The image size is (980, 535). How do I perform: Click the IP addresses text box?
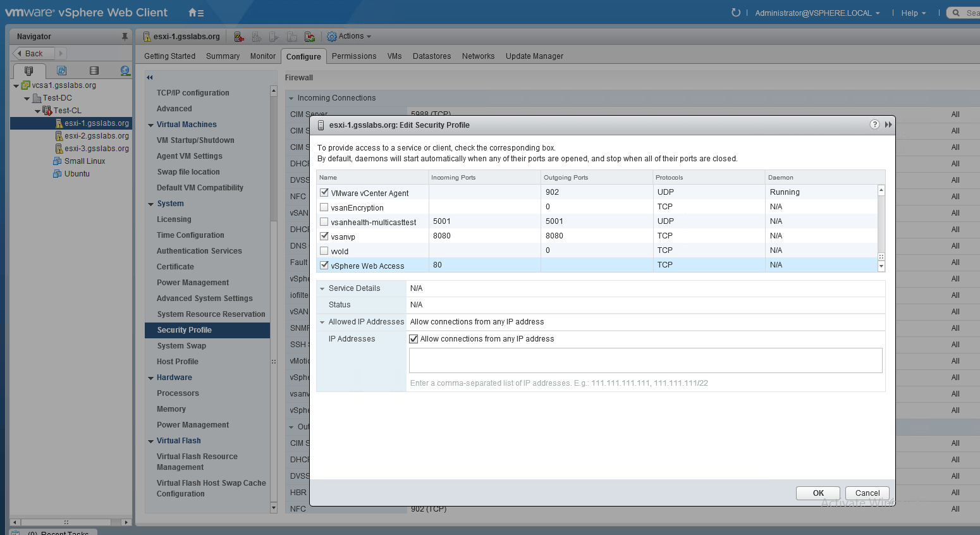[x=645, y=360]
